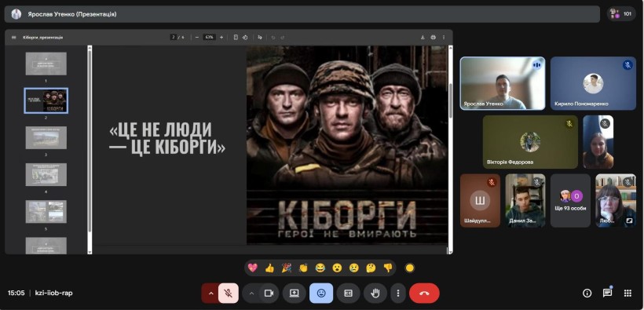Open the 'Ще 93 особи' tile
The width and height of the screenshot is (644, 310).
pyautogui.click(x=570, y=200)
